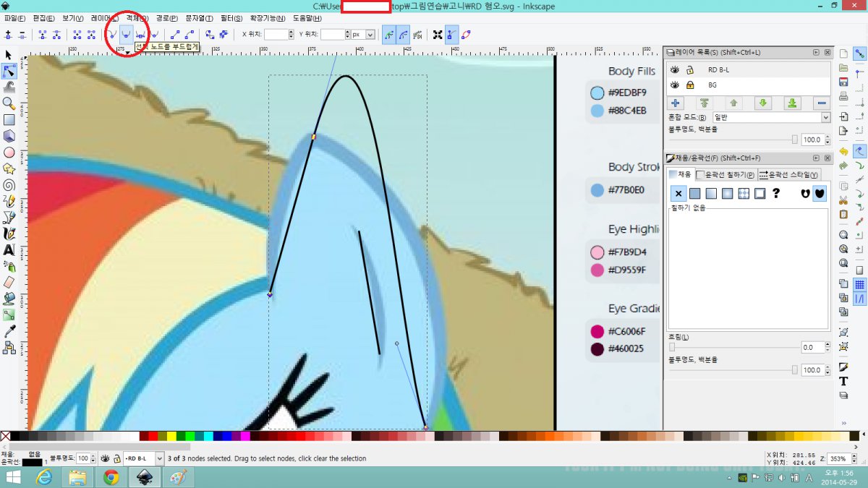Collapse the Layers panel with iconify button
This screenshot has width=868, height=488.
tap(817, 52)
